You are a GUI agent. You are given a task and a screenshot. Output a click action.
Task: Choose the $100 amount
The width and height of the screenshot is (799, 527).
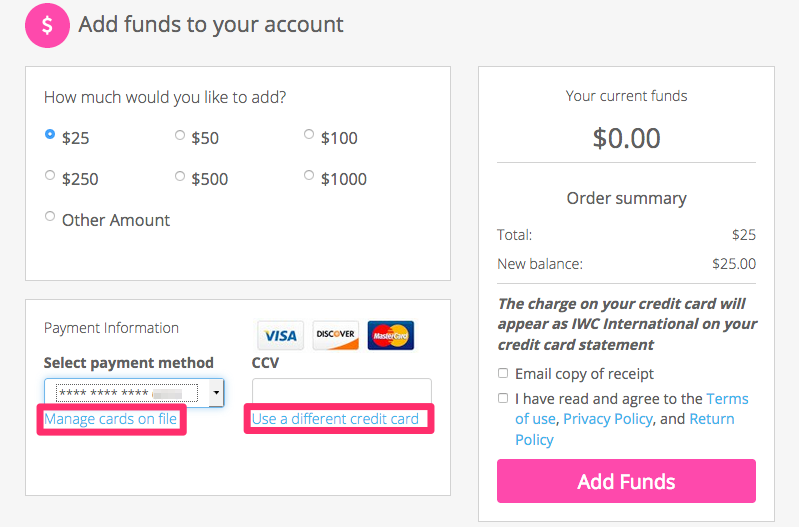[309, 135]
